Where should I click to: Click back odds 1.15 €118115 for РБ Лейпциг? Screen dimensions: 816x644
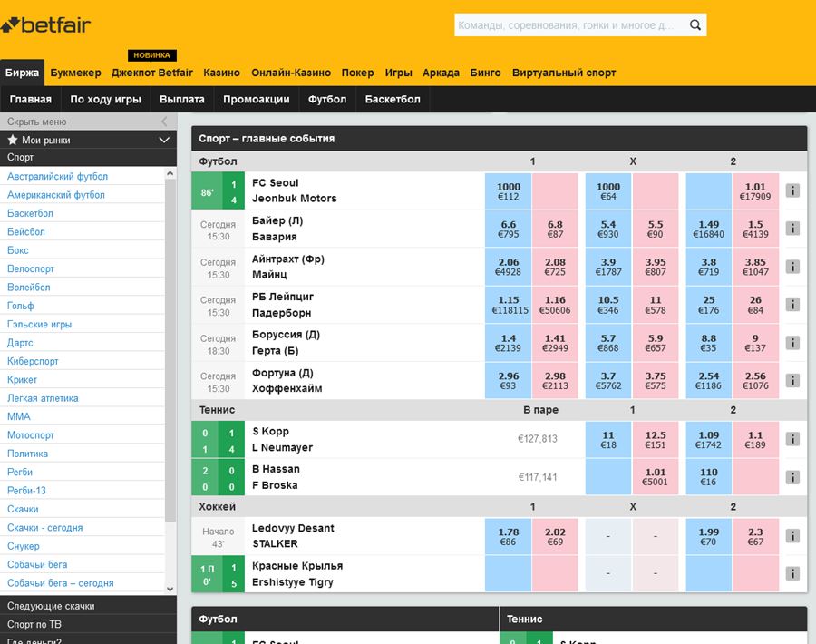click(508, 305)
